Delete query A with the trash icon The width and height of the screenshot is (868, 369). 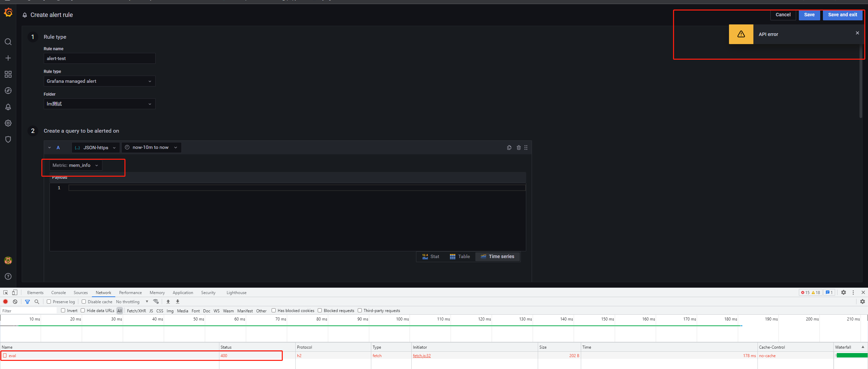[518, 148]
